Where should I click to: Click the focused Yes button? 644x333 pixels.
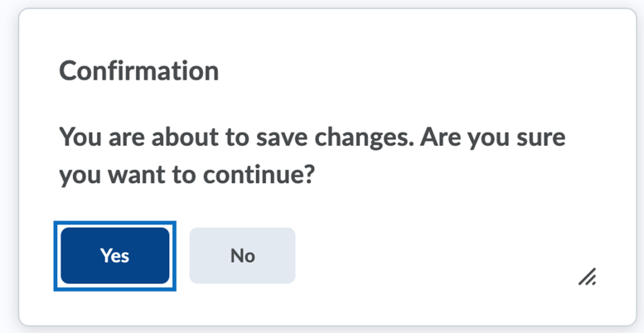click(x=114, y=255)
